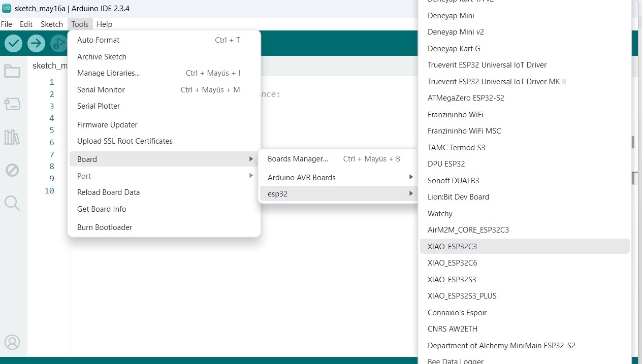The width and height of the screenshot is (642, 364).
Task: Open the Debug sidebar icon
Action: [12, 170]
